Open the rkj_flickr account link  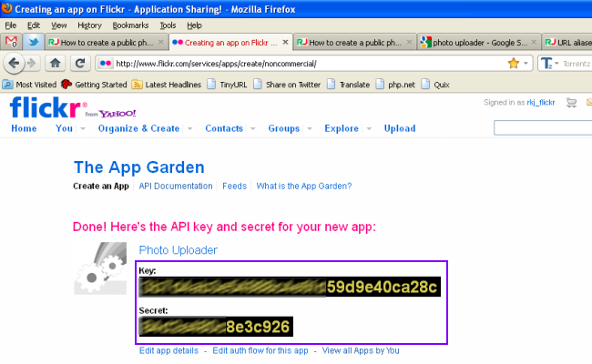click(x=541, y=103)
